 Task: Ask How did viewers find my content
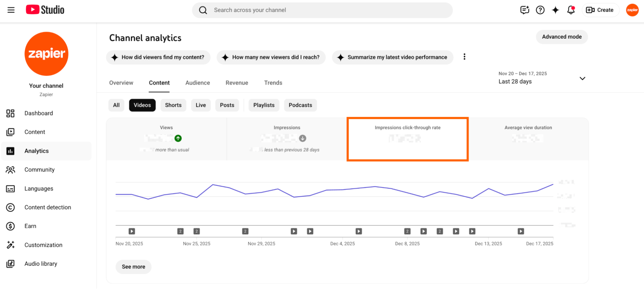pos(158,57)
